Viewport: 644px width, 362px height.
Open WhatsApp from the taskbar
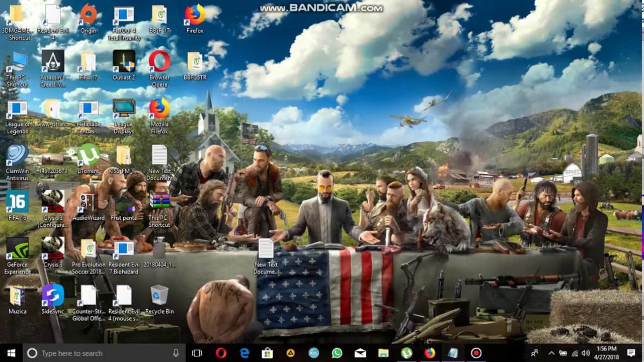pos(337,353)
